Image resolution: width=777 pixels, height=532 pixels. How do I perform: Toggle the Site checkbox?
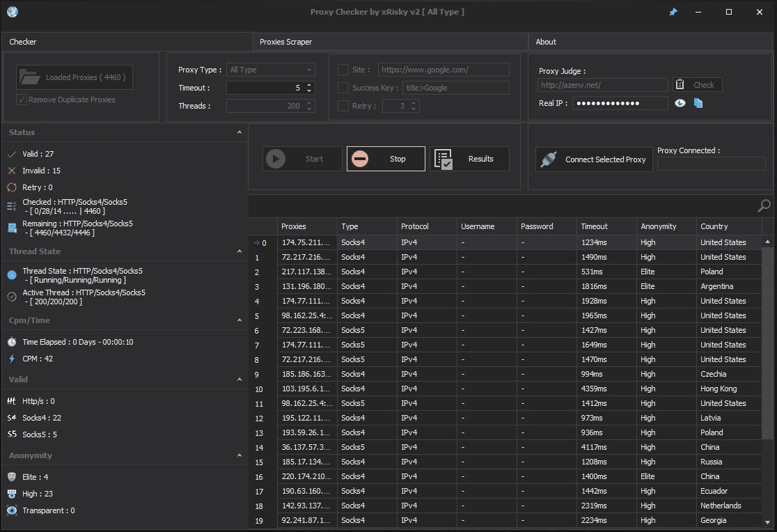(x=343, y=70)
